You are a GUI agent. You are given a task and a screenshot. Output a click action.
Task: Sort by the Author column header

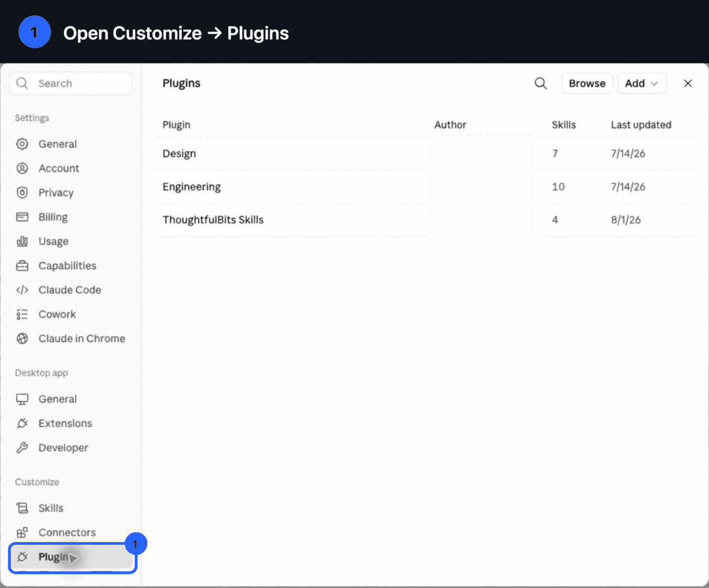(450, 125)
